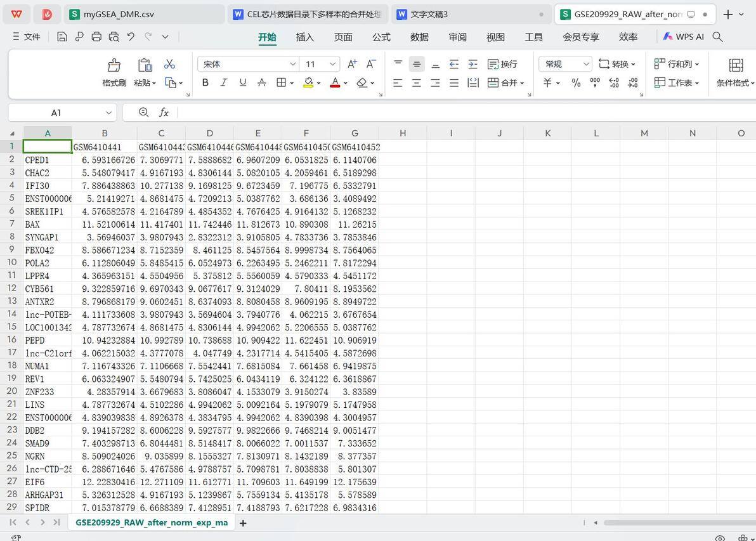Click the Print icon in quick toolbar
Image resolution: width=756 pixels, height=541 pixels.
96,37
